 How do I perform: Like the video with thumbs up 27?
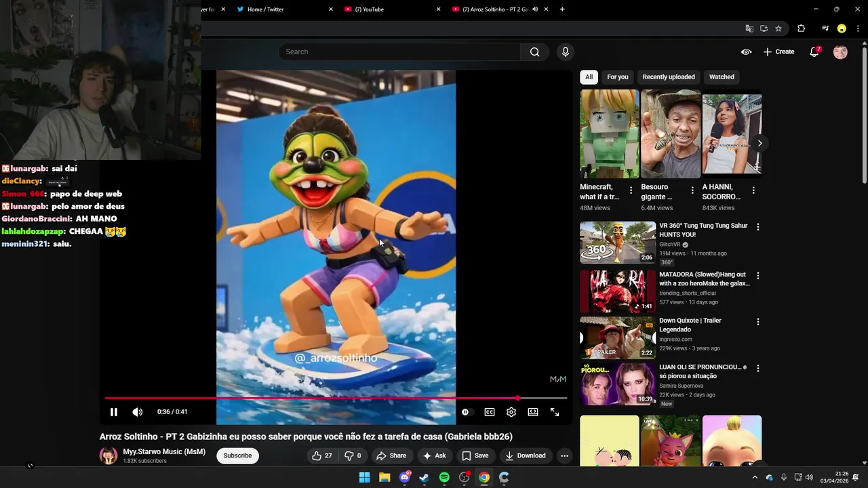322,455
